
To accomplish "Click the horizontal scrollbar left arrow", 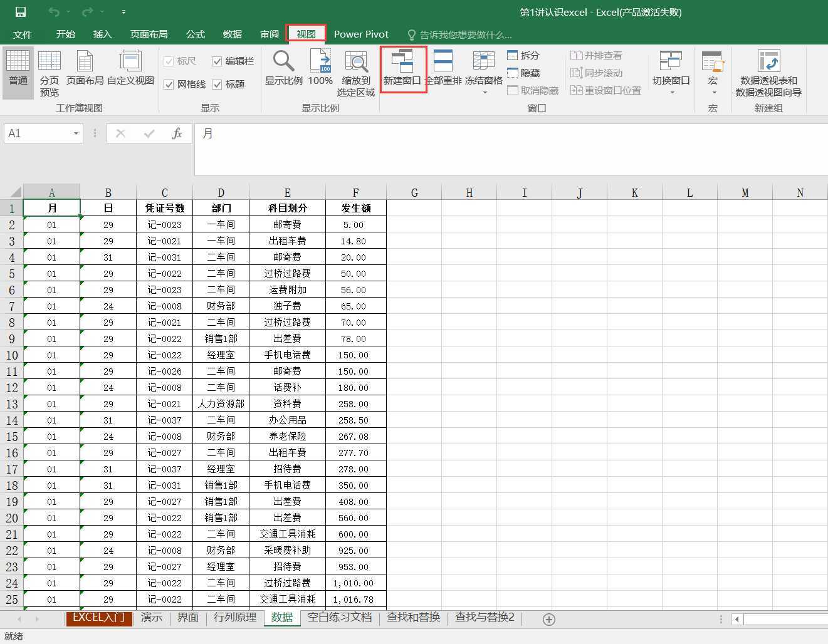I will [737, 619].
